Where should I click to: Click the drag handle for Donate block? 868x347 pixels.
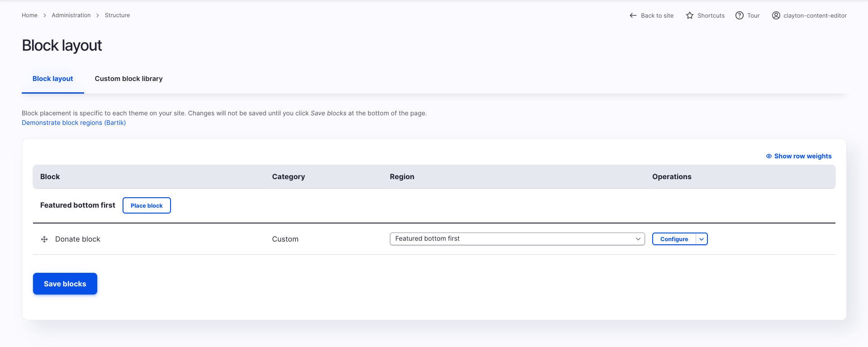[44, 239]
